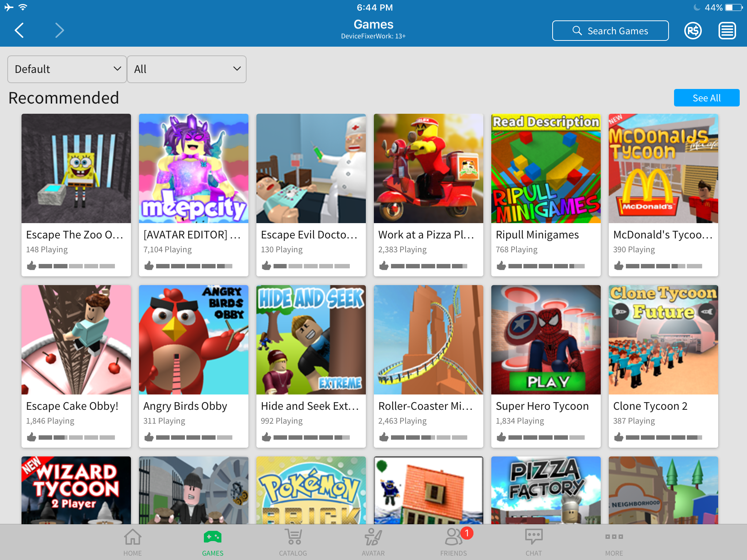Open Wizard Tycoon 2 Player thumbnail
The width and height of the screenshot is (747, 560).
coord(76,490)
